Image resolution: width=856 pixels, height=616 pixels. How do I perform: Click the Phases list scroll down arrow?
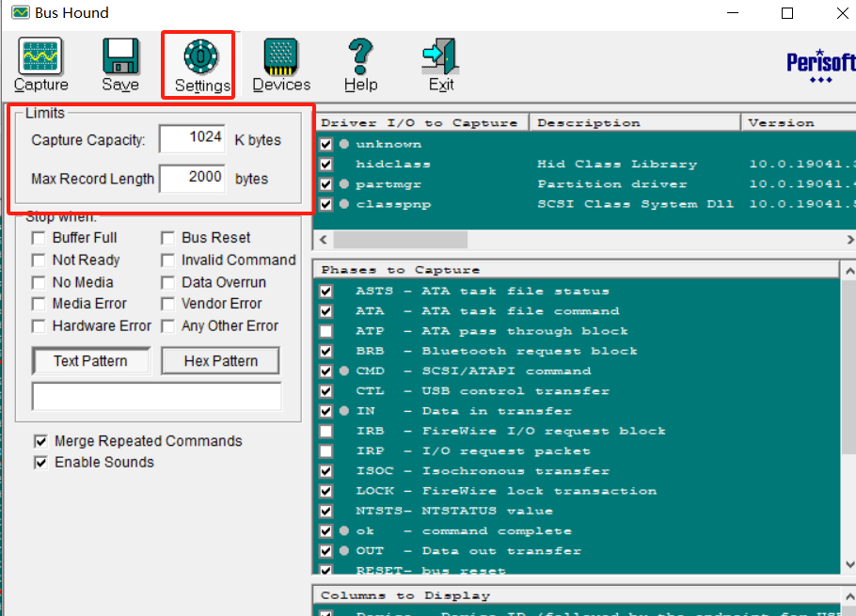pos(848,564)
